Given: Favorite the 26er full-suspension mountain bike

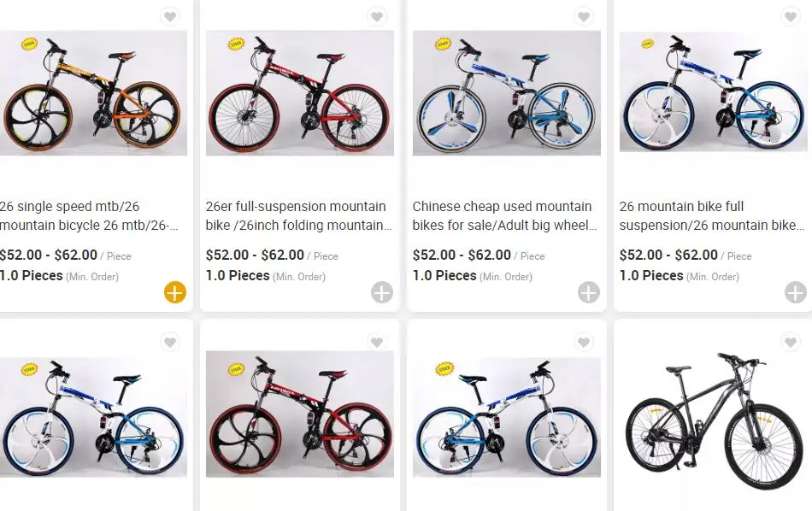Looking at the screenshot, I should pos(377,17).
